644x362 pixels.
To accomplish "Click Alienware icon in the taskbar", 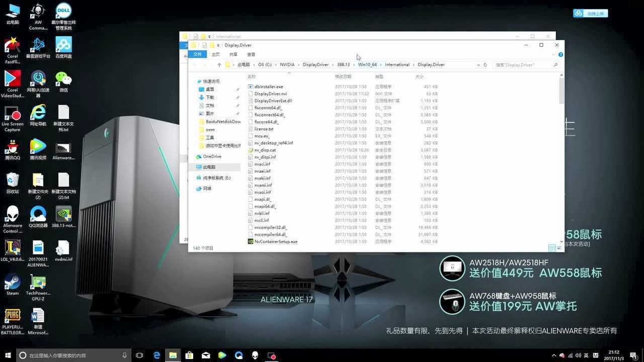I will click(x=255, y=355).
